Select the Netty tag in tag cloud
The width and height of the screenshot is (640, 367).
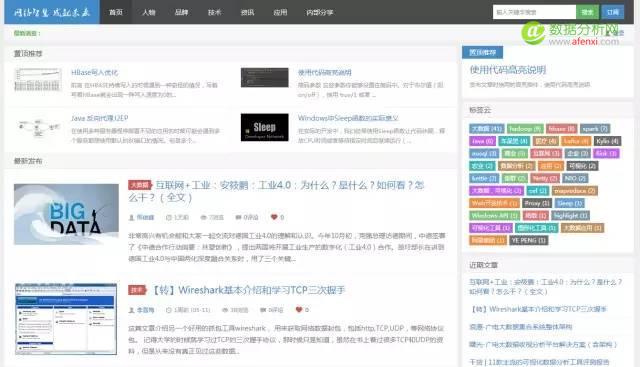(x=545, y=178)
